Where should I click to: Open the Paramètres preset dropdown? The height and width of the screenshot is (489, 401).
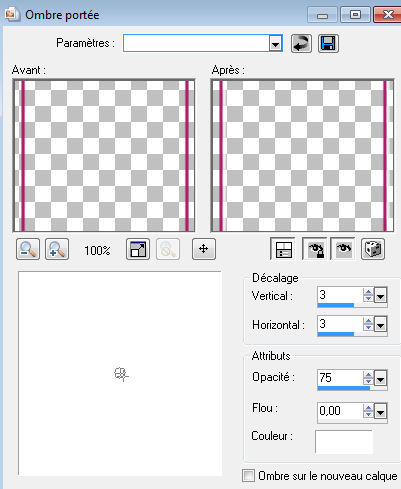click(x=275, y=43)
